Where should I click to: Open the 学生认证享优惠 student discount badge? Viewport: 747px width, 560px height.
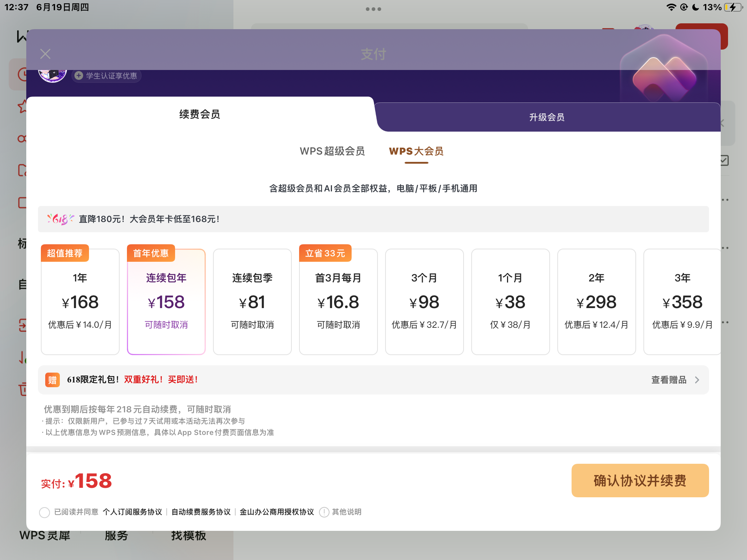click(x=107, y=75)
